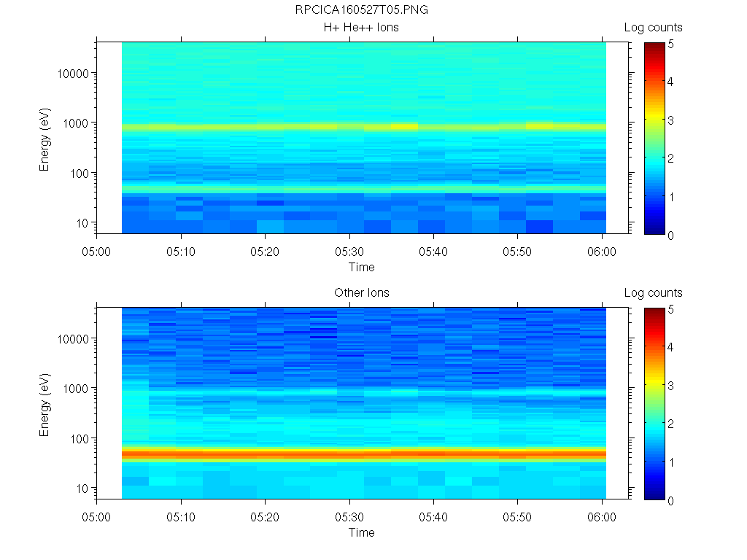Click the 10000 energy label on bottom plot
Viewport: 747px width, 560px height.
(73, 339)
